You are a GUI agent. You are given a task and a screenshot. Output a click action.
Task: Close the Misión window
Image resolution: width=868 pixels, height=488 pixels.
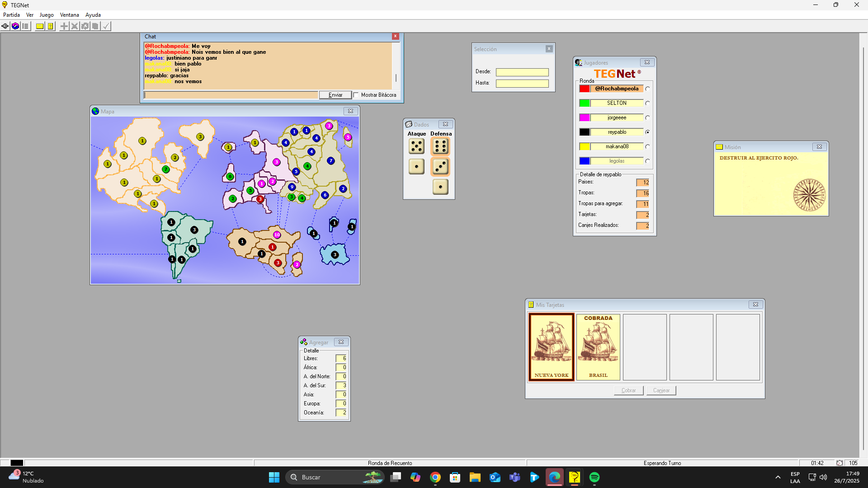click(x=819, y=147)
